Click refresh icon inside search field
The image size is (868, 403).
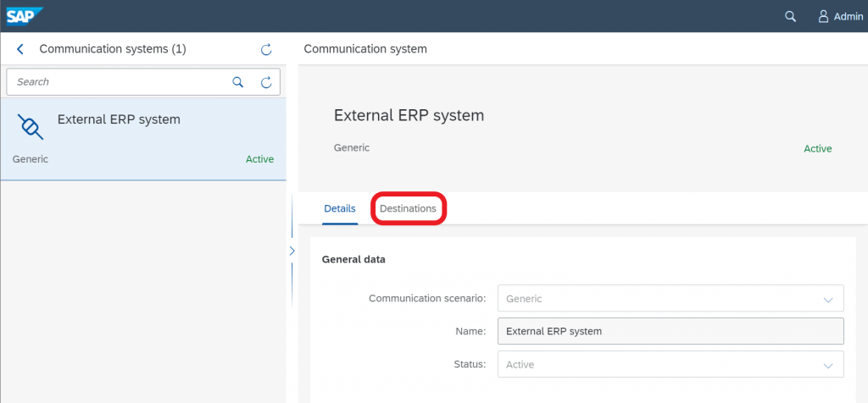266,82
